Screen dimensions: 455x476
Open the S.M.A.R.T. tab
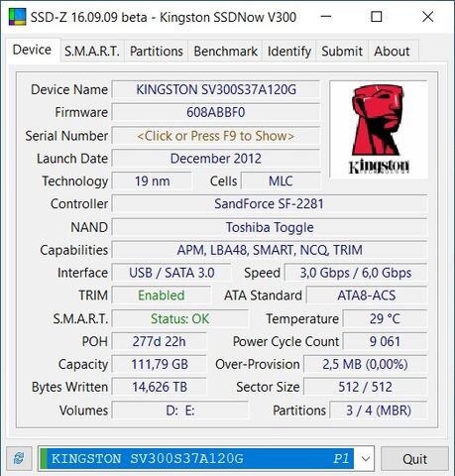pyautogui.click(x=92, y=52)
